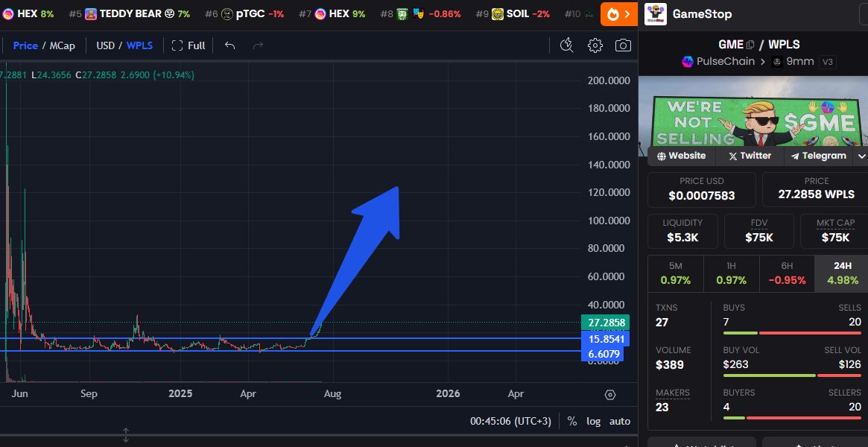Click the orange fire trending button
This screenshot has width=868, height=447.
619,14
